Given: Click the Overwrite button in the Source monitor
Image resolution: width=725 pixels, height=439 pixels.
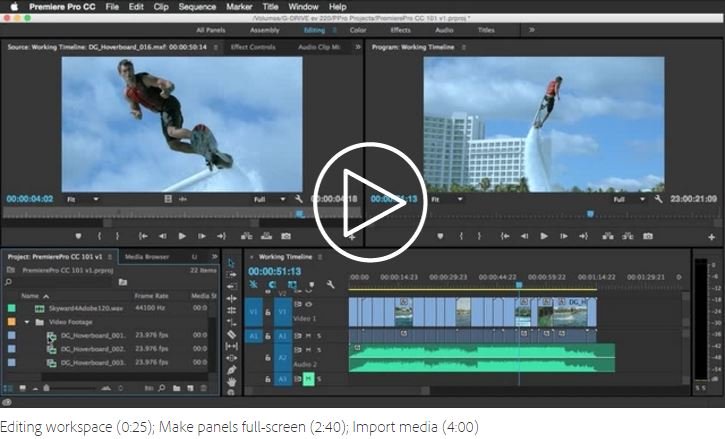Looking at the screenshot, I should [266, 236].
